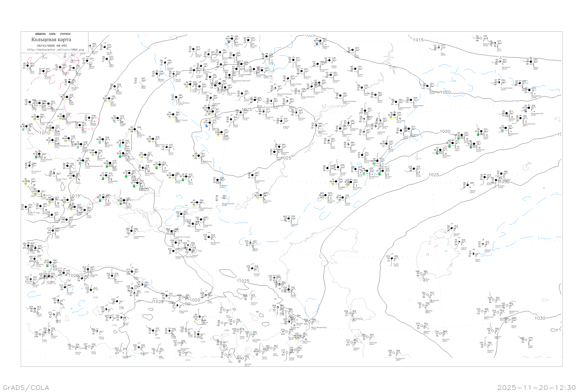Viewport: 588px width, 392px height.
Task: Open the meteocenter.net URWA.png URL link
Action: click(55, 50)
